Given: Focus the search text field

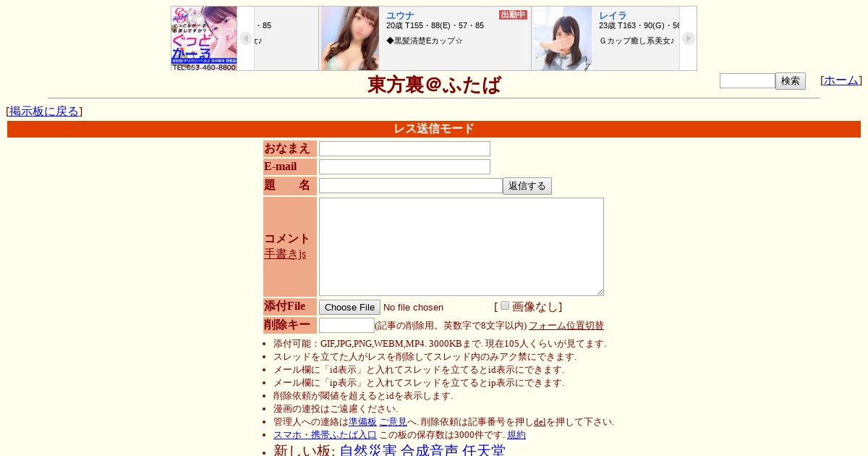Looking at the screenshot, I should point(747,81).
